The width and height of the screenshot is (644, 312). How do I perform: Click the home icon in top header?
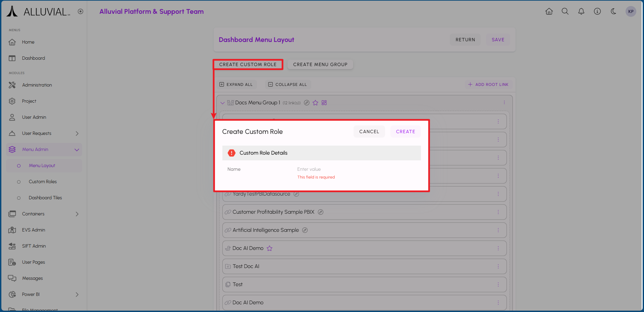click(549, 11)
